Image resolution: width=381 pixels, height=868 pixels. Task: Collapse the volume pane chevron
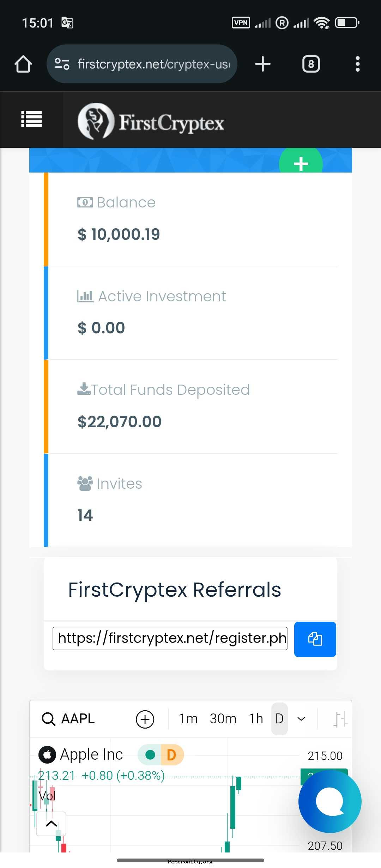(51, 824)
